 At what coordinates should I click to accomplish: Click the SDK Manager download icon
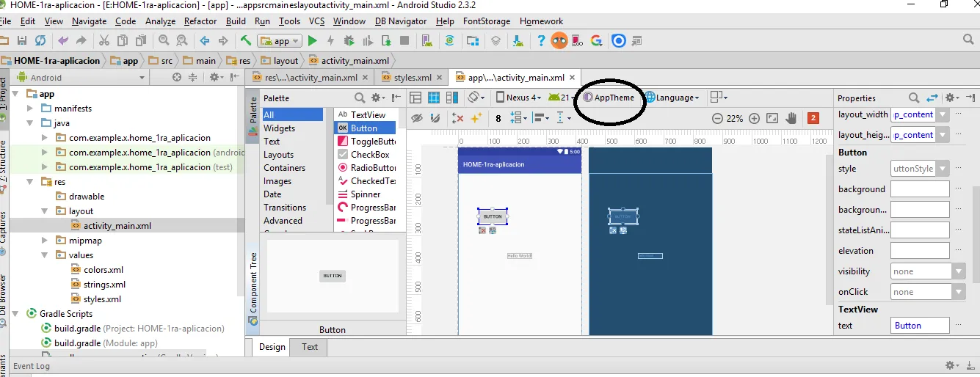tap(518, 41)
